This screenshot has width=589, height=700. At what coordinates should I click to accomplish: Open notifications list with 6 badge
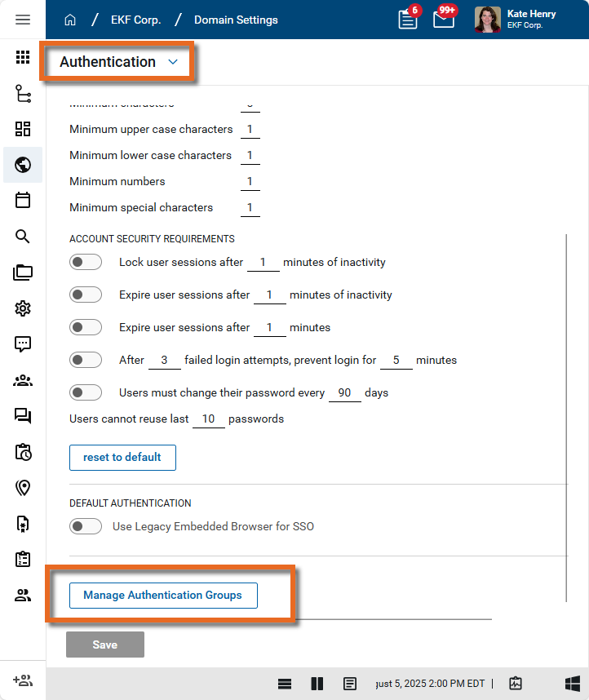click(408, 20)
